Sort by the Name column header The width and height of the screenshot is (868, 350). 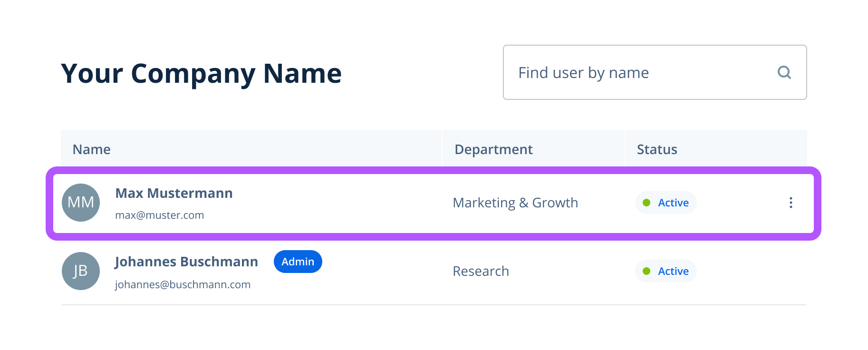pos(92,149)
